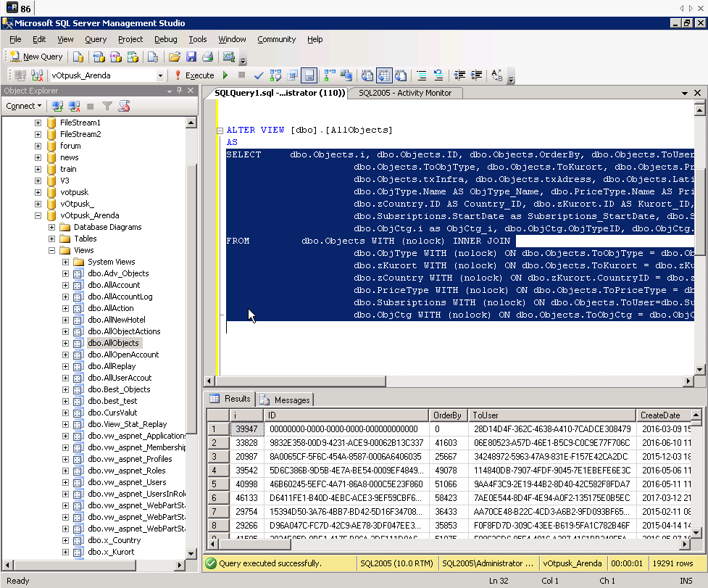Click the CreateDate column header
The height and width of the screenshot is (588, 708).
coord(664,415)
